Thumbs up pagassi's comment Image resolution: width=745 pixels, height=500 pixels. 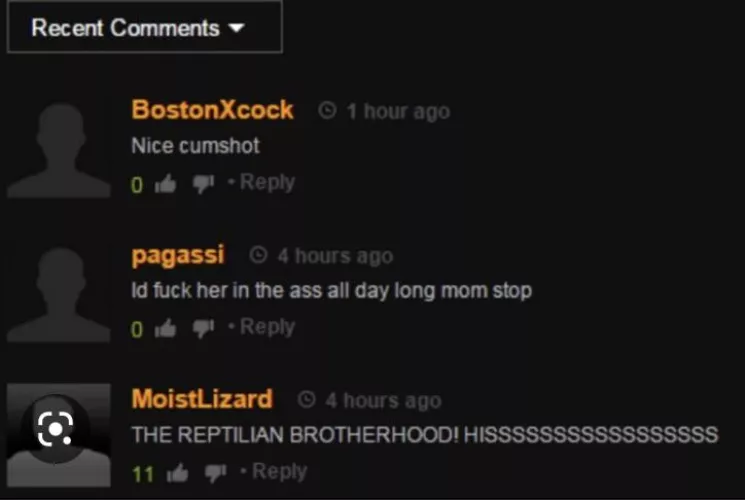click(x=165, y=328)
